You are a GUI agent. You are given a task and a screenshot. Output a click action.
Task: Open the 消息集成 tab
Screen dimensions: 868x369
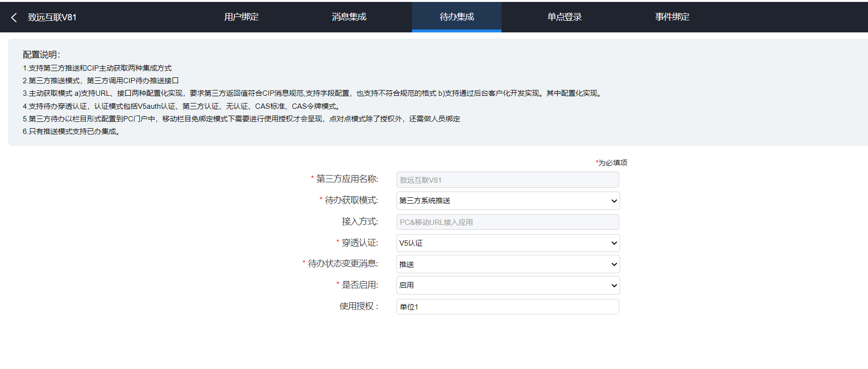349,17
